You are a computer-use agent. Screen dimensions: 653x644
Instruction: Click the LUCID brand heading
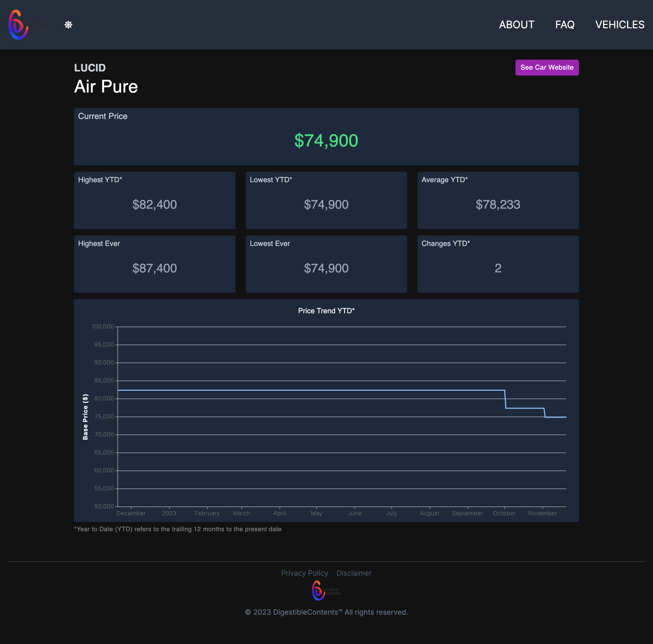pyautogui.click(x=90, y=68)
